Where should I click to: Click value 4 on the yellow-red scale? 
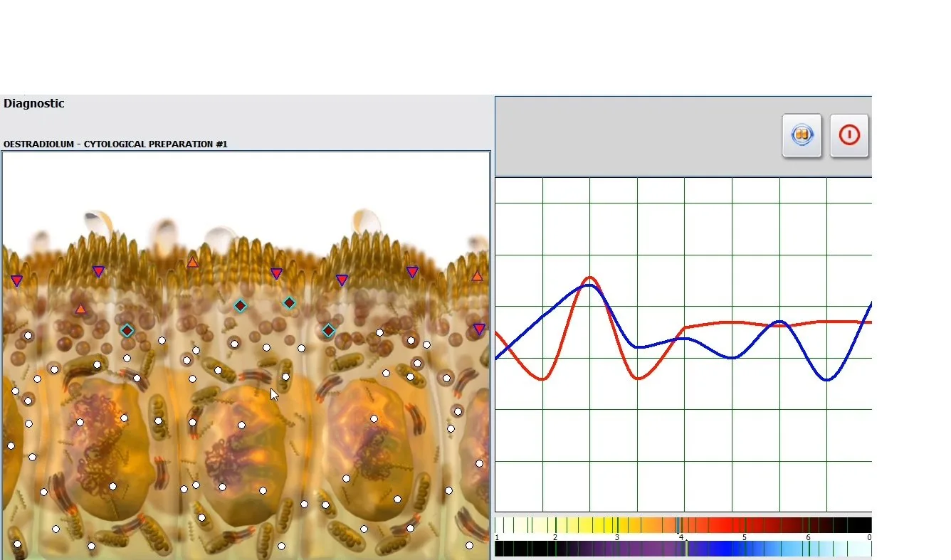(681, 537)
